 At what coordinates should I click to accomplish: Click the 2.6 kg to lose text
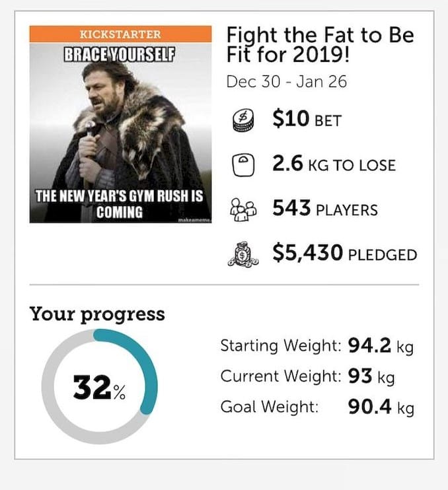click(334, 164)
